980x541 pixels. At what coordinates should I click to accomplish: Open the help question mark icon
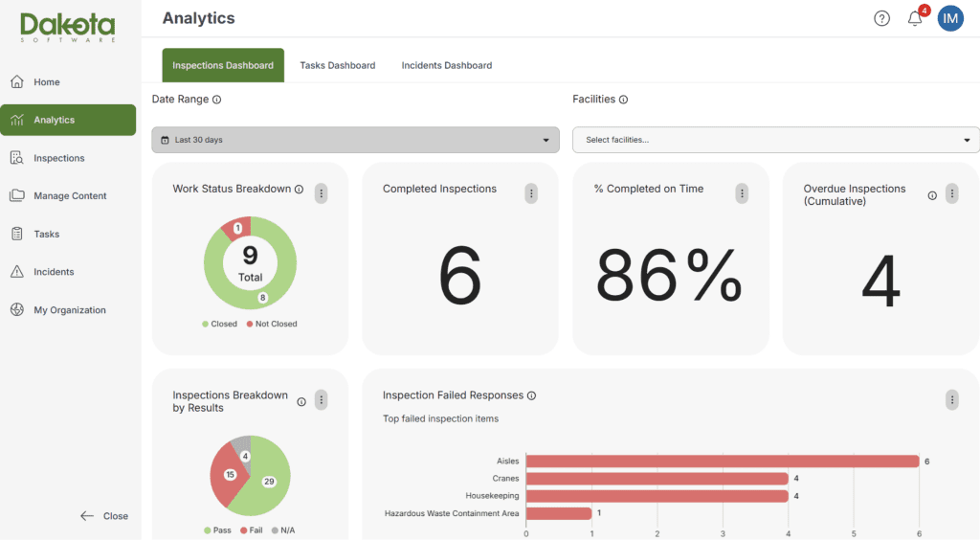coord(881,19)
